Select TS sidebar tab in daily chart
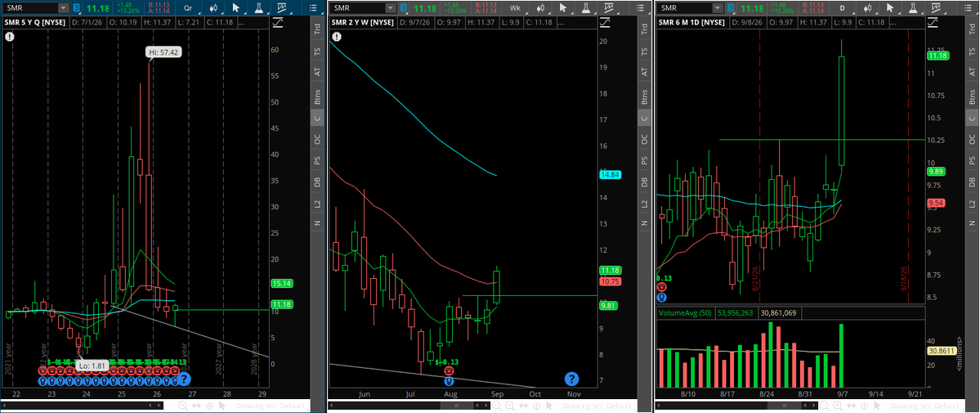The width and height of the screenshot is (980, 413). click(973, 52)
